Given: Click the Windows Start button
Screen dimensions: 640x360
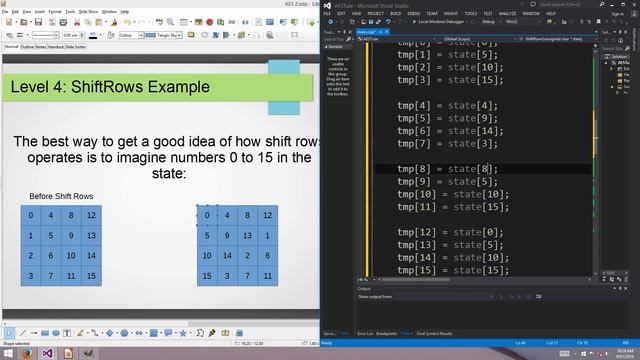Looking at the screenshot, I should [x=8, y=353].
